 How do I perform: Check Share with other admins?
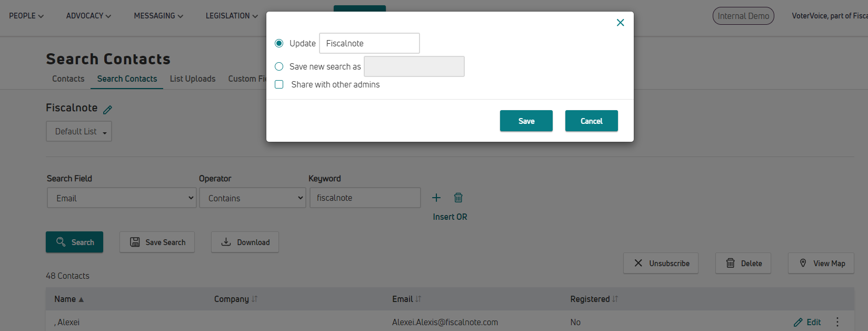coord(279,84)
